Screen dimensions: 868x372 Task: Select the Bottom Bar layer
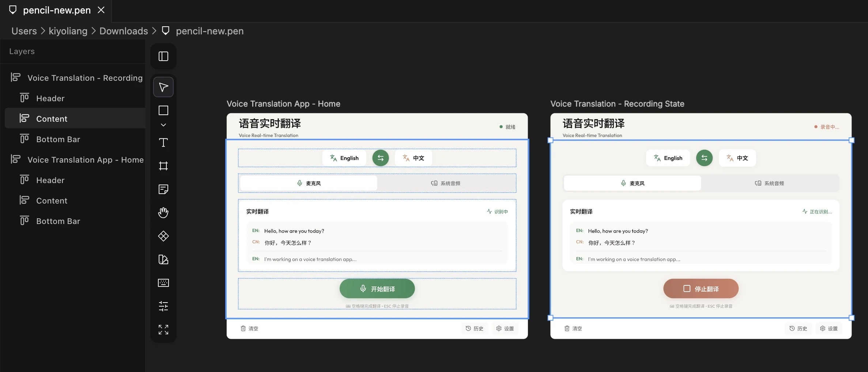[58, 139]
